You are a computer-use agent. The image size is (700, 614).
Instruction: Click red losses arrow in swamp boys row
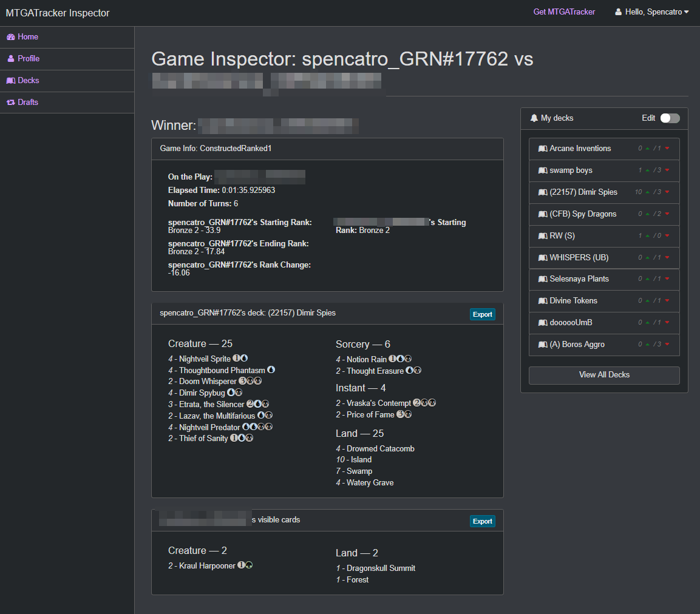coord(667,170)
